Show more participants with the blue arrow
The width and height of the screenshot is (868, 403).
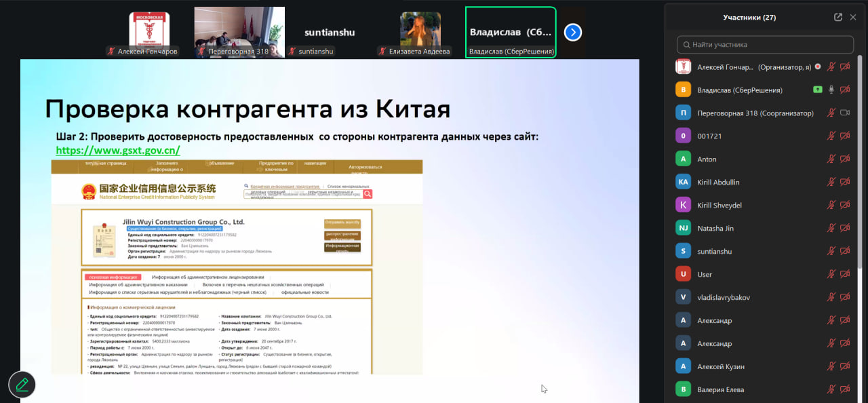[572, 32]
